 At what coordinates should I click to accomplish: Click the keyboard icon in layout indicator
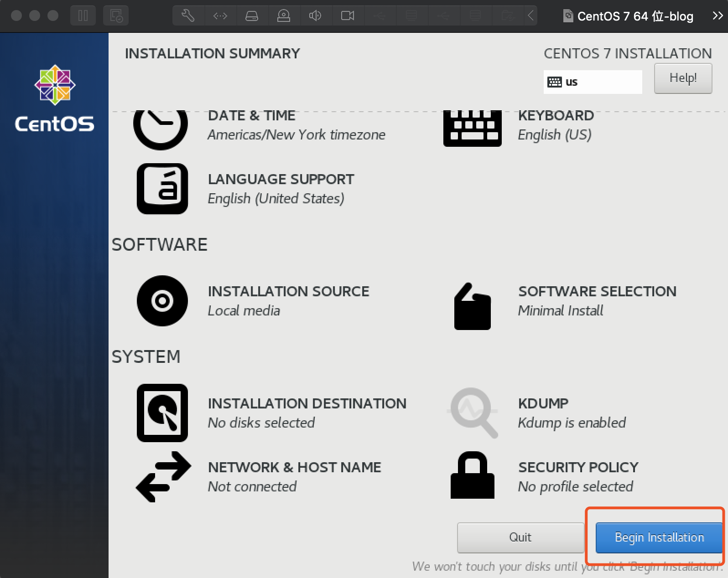(x=554, y=82)
